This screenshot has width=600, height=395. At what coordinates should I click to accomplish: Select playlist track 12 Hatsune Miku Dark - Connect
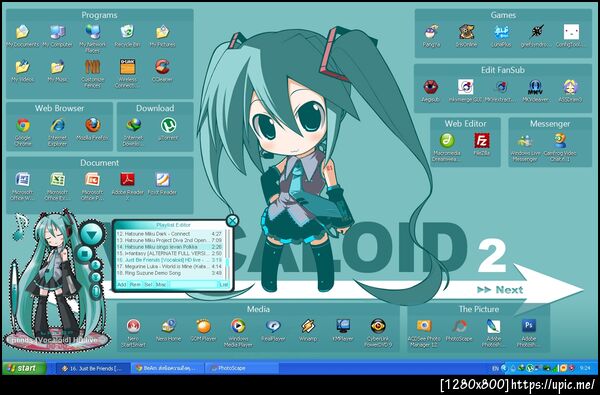tap(170, 233)
